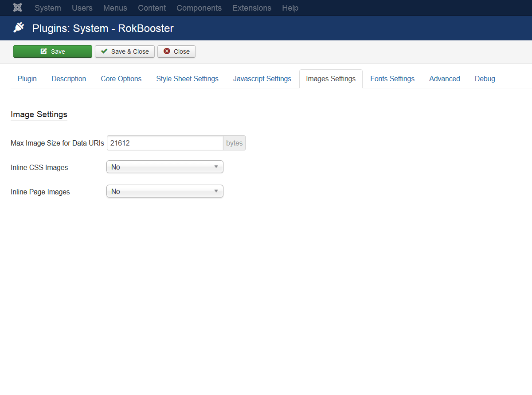Click the Close button with red icon
The width and height of the screenshot is (532, 395).
click(x=176, y=51)
